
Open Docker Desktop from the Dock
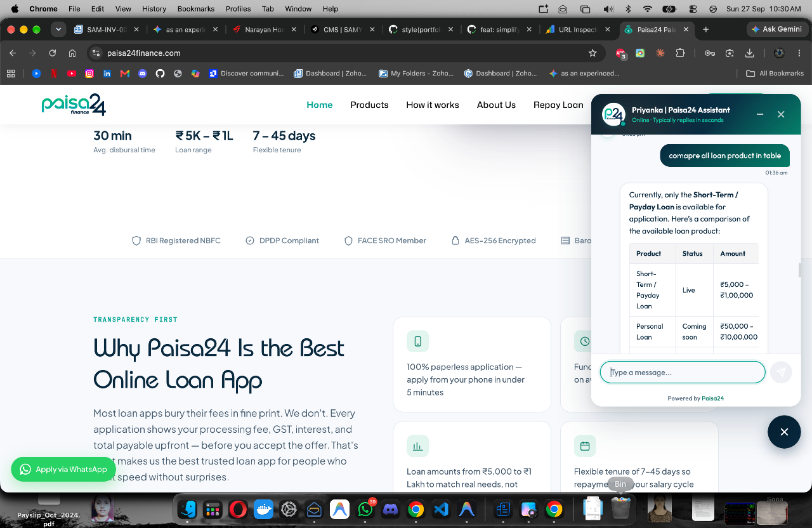pyautogui.click(x=263, y=509)
